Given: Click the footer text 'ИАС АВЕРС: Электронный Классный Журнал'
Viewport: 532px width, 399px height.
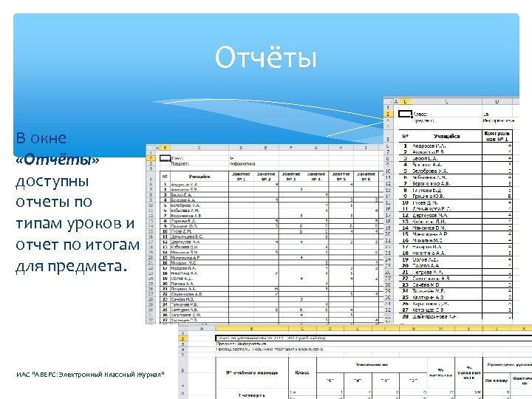Looking at the screenshot, I should (91, 374).
